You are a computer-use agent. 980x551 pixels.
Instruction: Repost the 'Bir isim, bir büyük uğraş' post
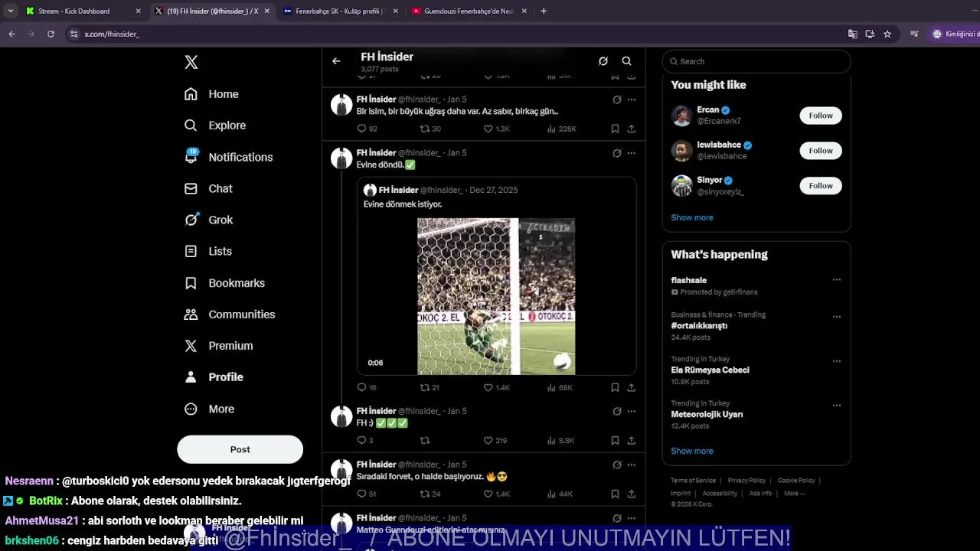click(425, 129)
